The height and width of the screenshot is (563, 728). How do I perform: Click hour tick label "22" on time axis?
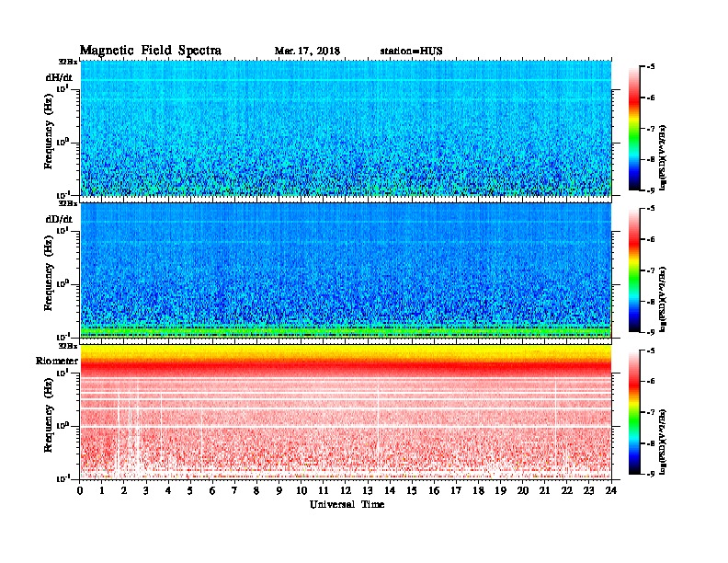(x=567, y=490)
